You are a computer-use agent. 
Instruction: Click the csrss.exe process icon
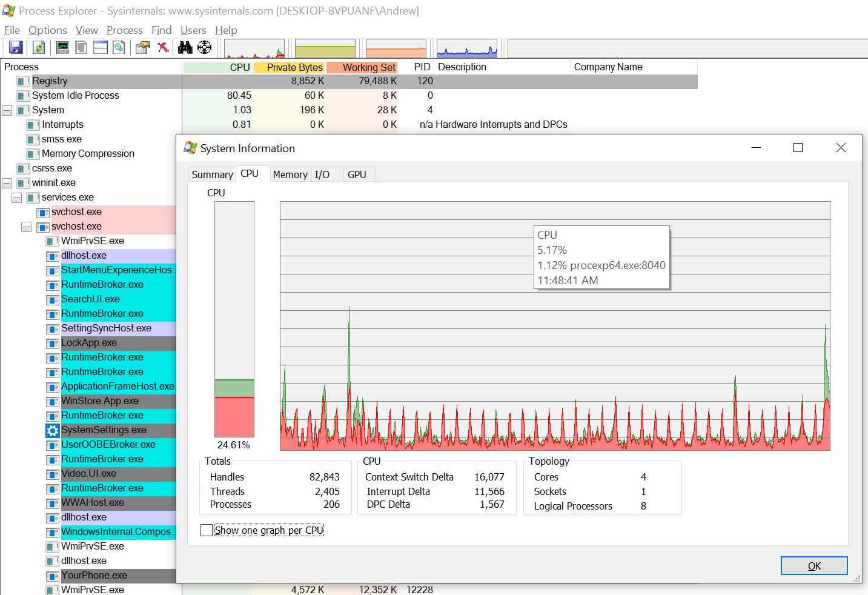tap(23, 168)
